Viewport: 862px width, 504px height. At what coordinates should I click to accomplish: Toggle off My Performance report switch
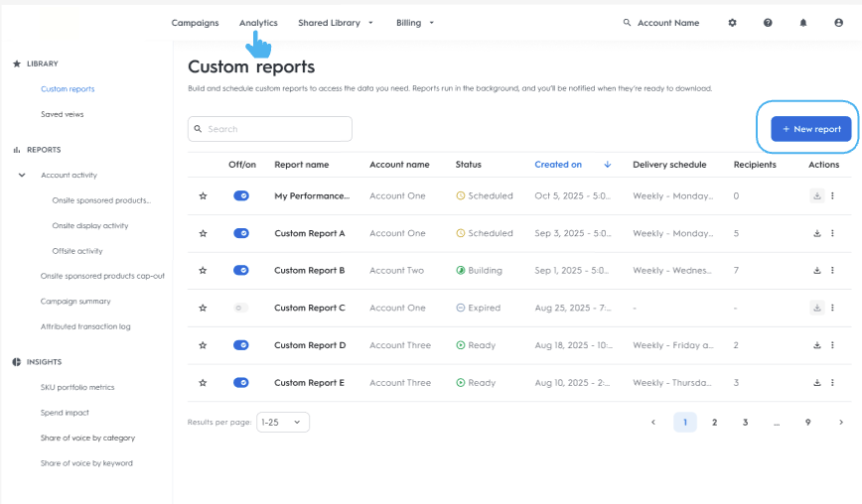click(x=241, y=196)
